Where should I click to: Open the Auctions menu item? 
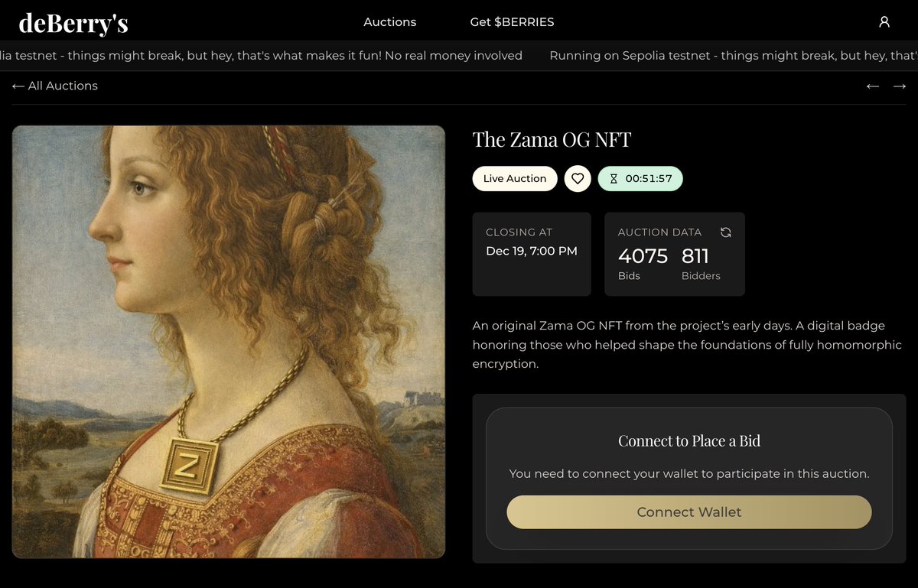click(390, 22)
